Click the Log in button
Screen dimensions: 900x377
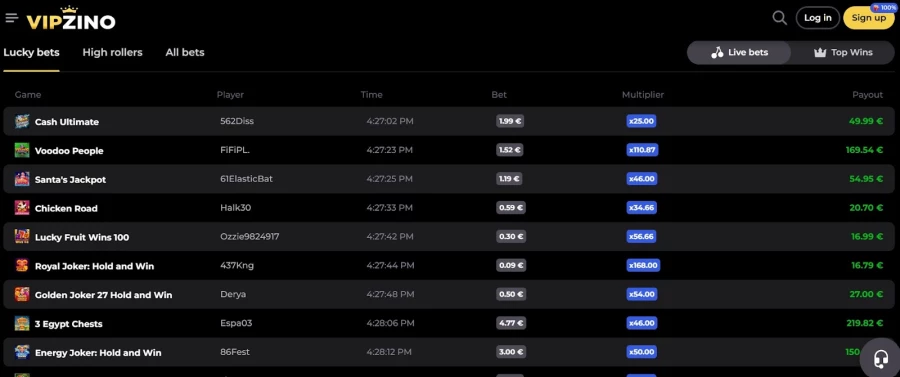[817, 18]
